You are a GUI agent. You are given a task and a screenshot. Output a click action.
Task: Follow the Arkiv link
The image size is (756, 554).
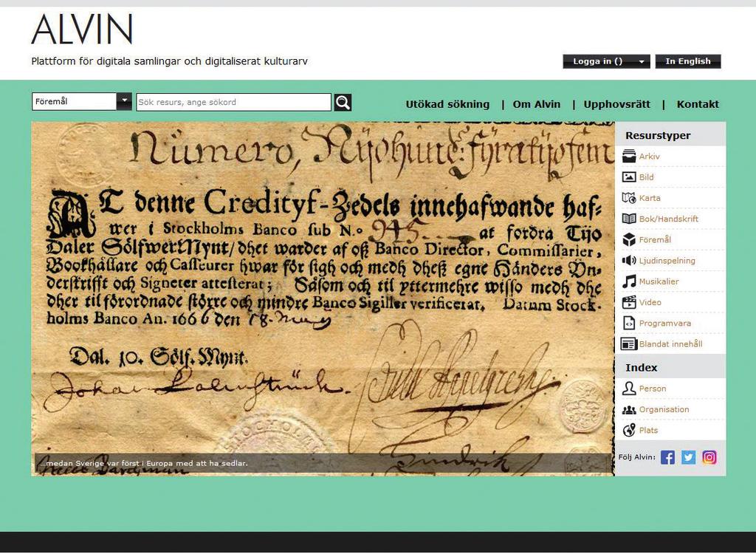point(650,157)
